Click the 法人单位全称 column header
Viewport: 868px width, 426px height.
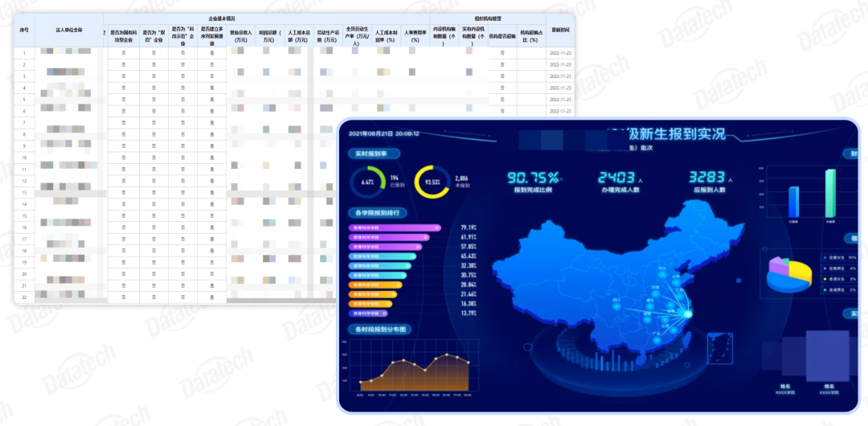(x=69, y=31)
